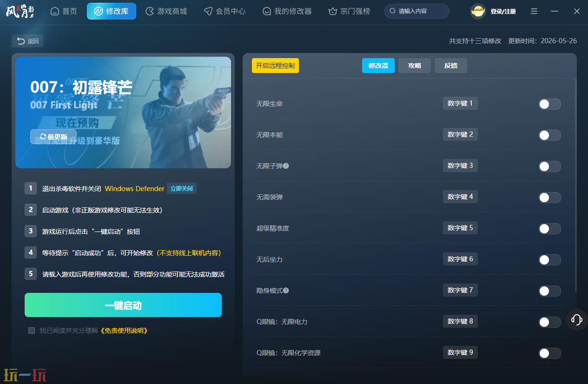Enable 无需装弹 toggle
The height and width of the screenshot is (384, 588).
click(550, 198)
